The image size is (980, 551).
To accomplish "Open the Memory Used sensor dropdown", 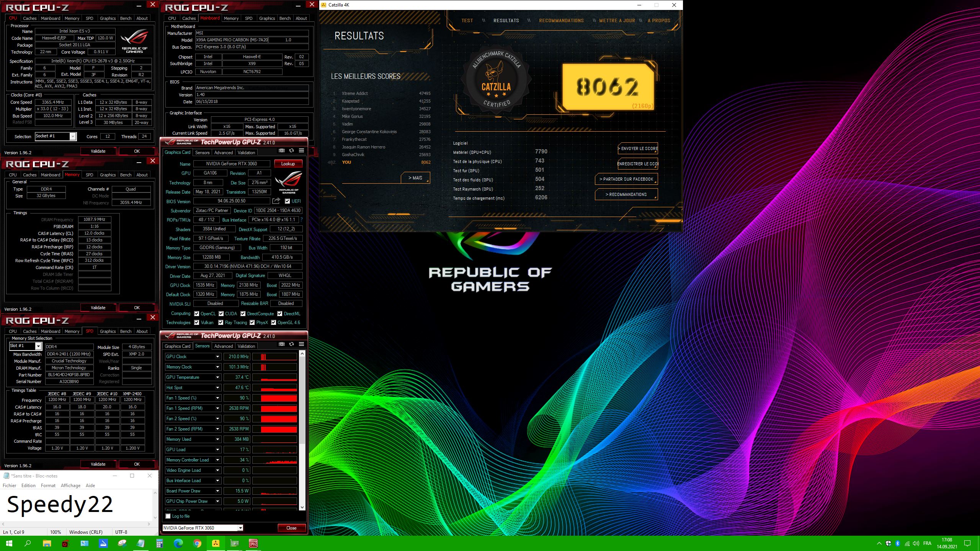I will [x=217, y=439].
